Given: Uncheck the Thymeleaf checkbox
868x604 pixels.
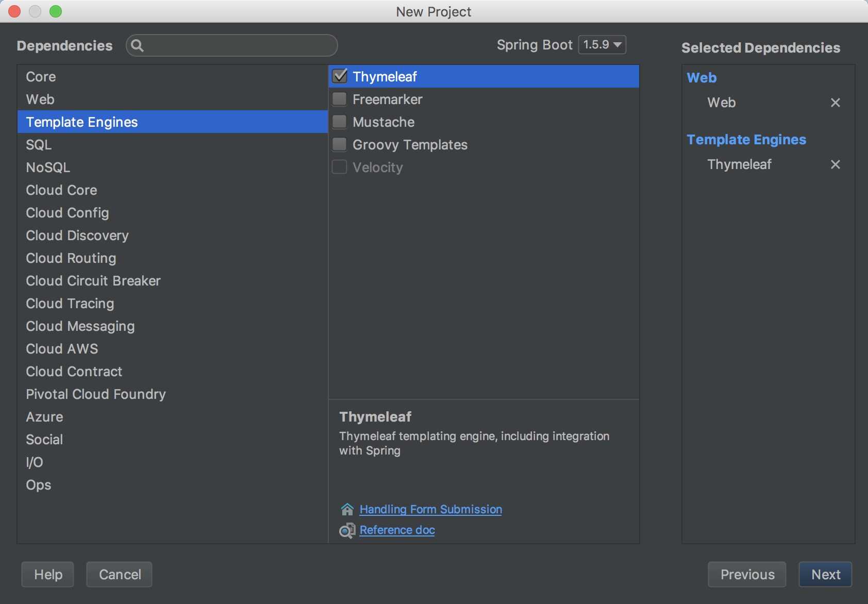Looking at the screenshot, I should pos(340,76).
